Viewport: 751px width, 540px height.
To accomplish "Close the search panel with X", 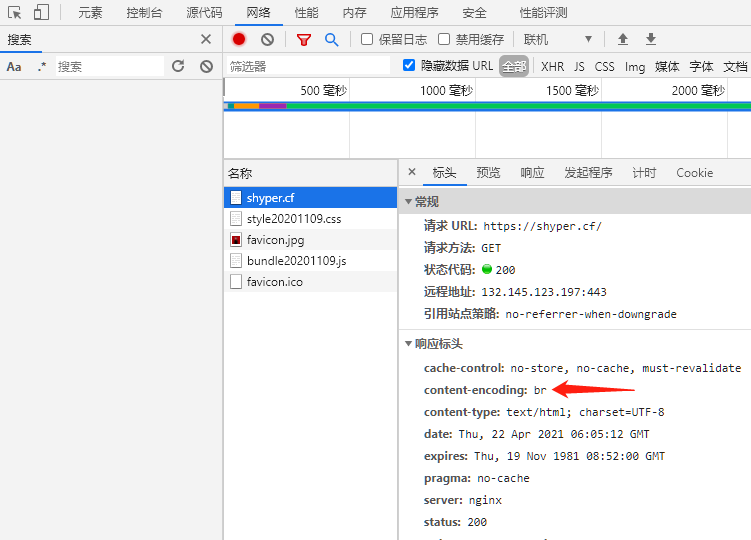I will [x=206, y=39].
